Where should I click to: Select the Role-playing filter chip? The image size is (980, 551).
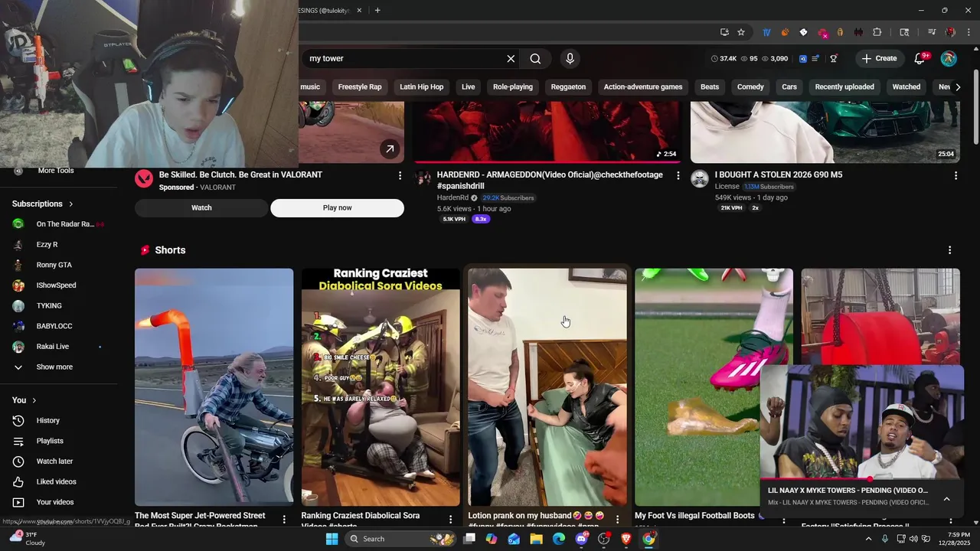513,87
